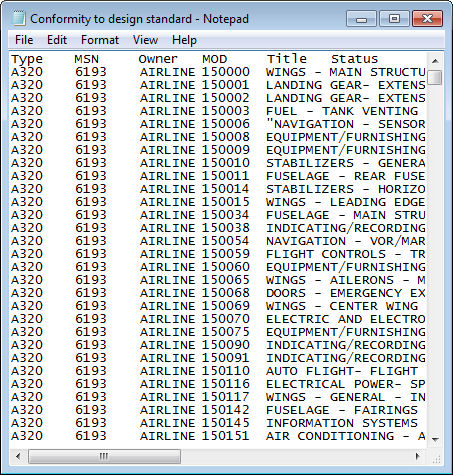Screen dimensions: 453x475
Task: Click MOD number 150001
Action: point(226,85)
